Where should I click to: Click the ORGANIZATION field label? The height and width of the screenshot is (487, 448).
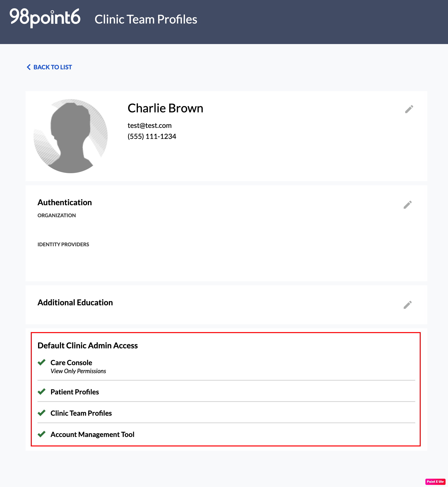57,215
